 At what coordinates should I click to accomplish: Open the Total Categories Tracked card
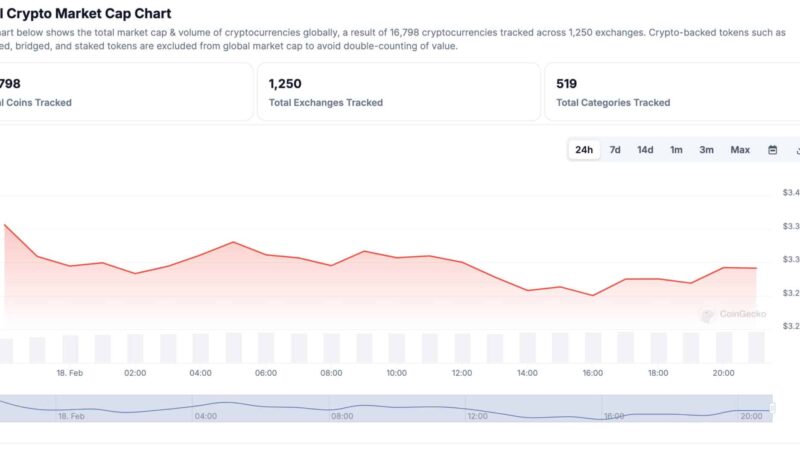pos(672,92)
